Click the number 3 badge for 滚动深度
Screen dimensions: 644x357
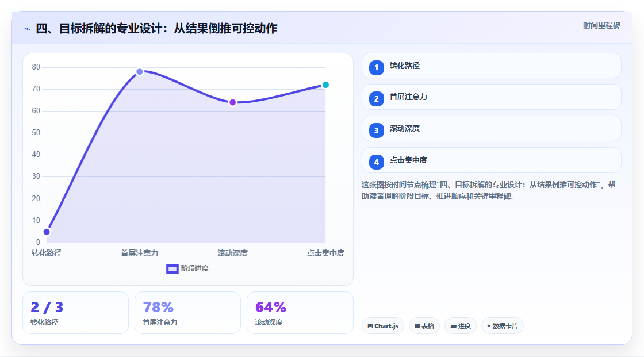pos(376,130)
